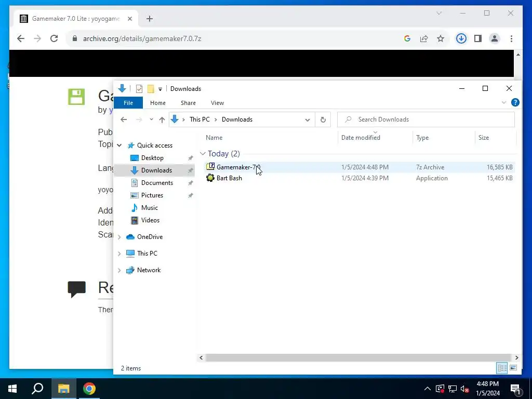This screenshot has width=532, height=399.
Task: Expand the Explorer ribbon chevron
Action: tap(504, 102)
